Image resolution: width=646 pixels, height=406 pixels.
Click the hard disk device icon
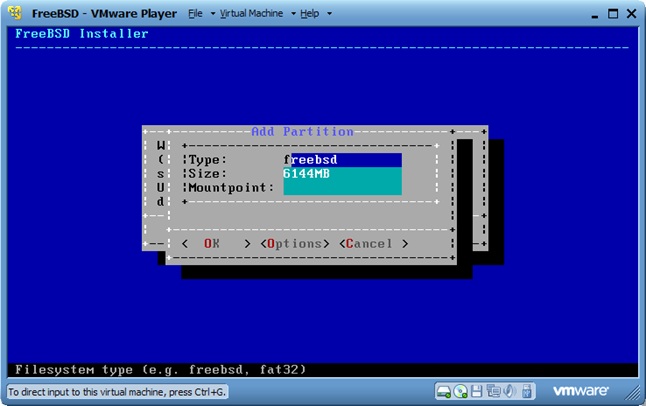(x=444, y=391)
